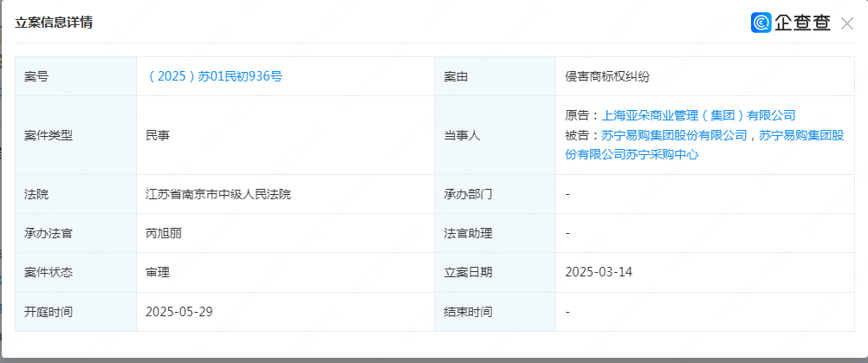Click the 企查查 logo icon
868x363 pixels.
click(x=761, y=23)
